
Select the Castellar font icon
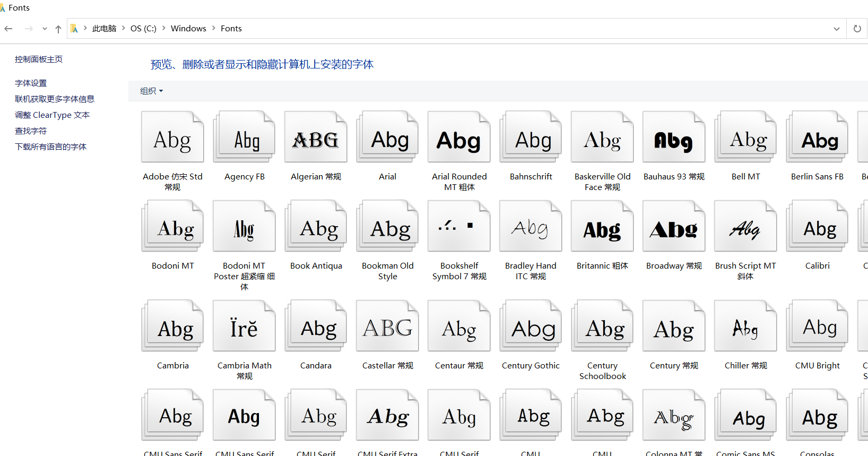[387, 326]
